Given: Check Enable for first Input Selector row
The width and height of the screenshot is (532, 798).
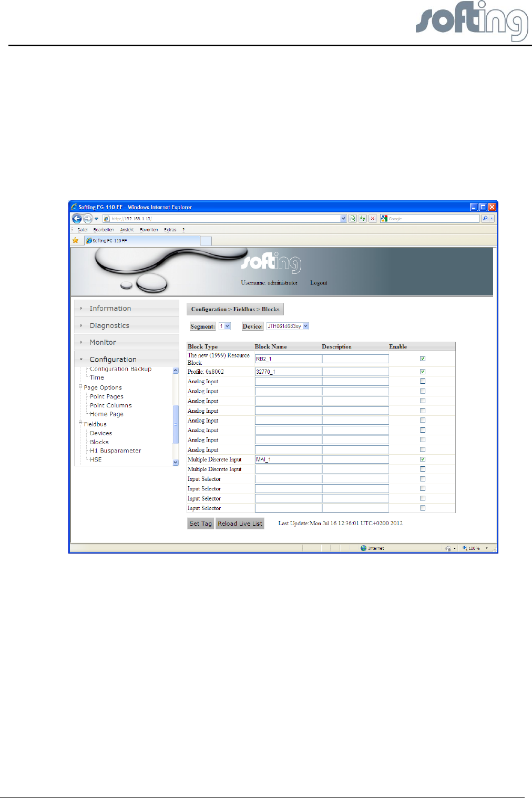Looking at the screenshot, I should click(423, 479).
